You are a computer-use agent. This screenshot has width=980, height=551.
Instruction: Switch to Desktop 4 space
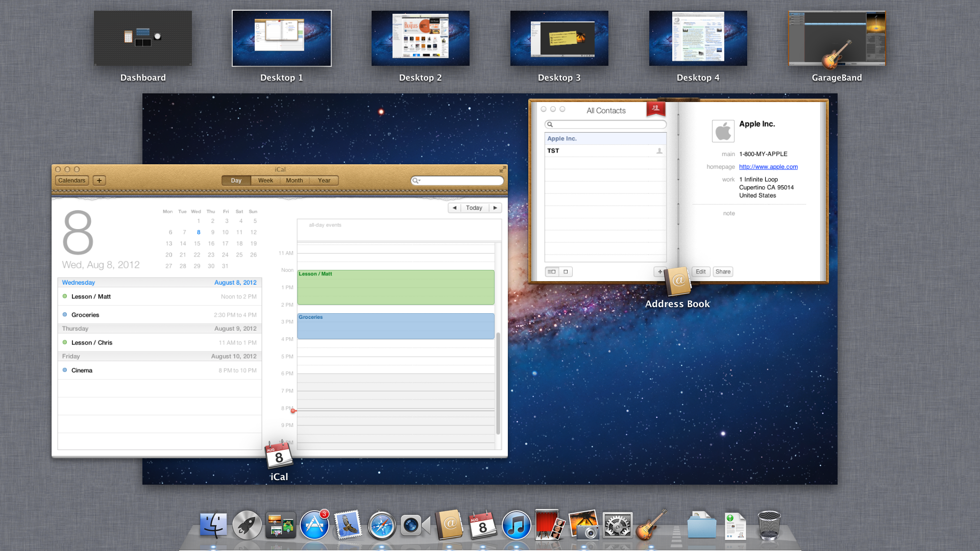point(698,38)
